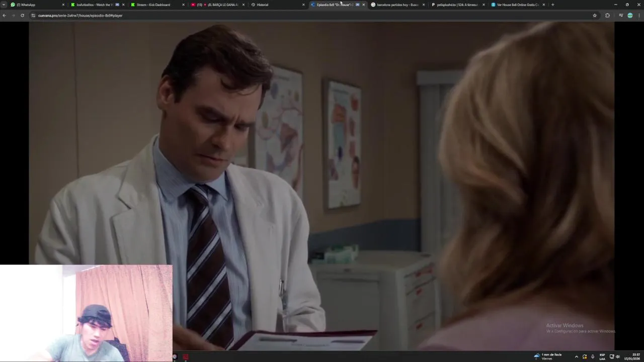Open the Stream - Kick Dashboard tab

tap(157, 5)
